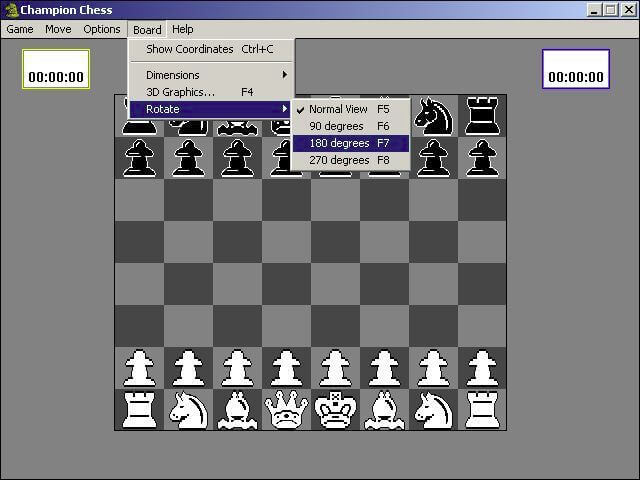Open the Options menu

(102, 29)
